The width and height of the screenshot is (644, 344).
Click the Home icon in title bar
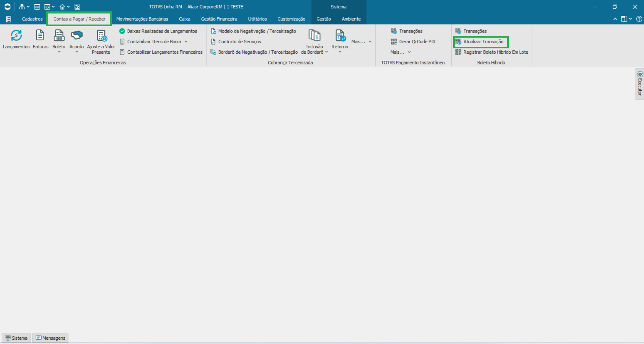click(x=62, y=7)
